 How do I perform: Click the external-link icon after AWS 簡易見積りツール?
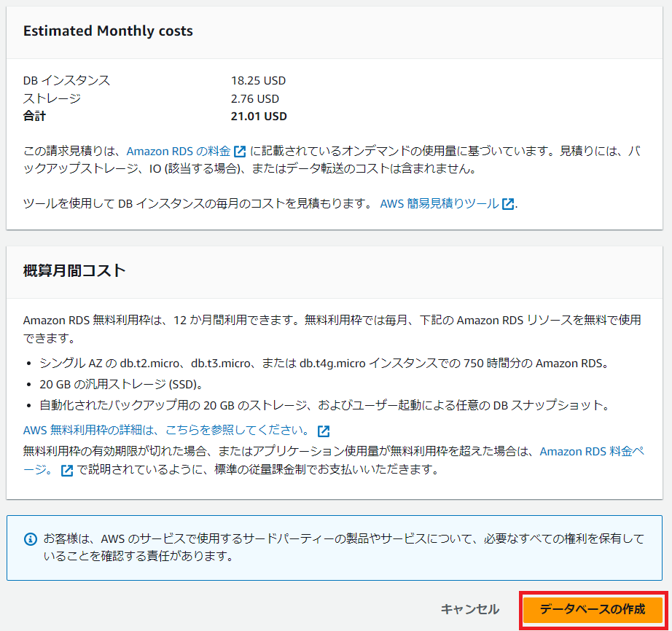pos(508,204)
